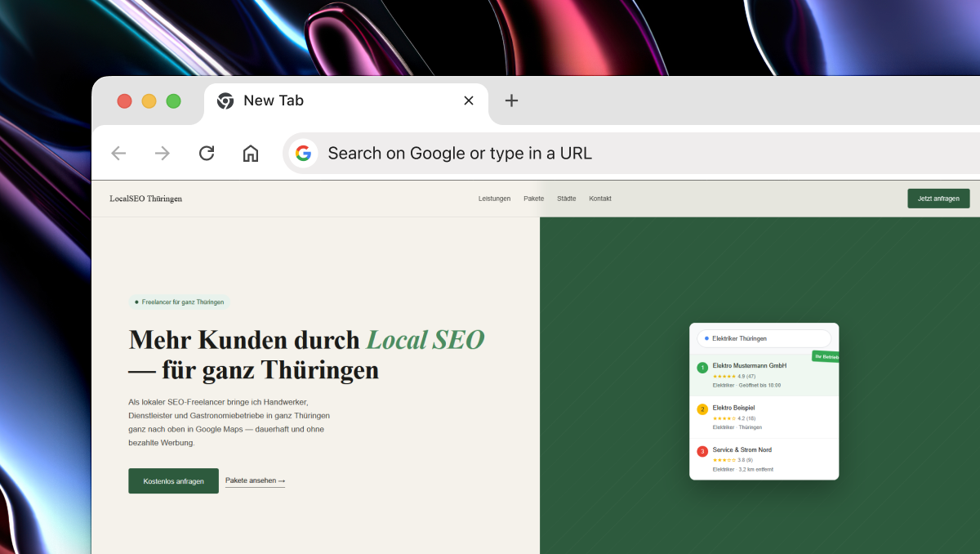This screenshot has height=554, width=980.
Task: Click the green fullscreen window dot
Action: tap(173, 101)
